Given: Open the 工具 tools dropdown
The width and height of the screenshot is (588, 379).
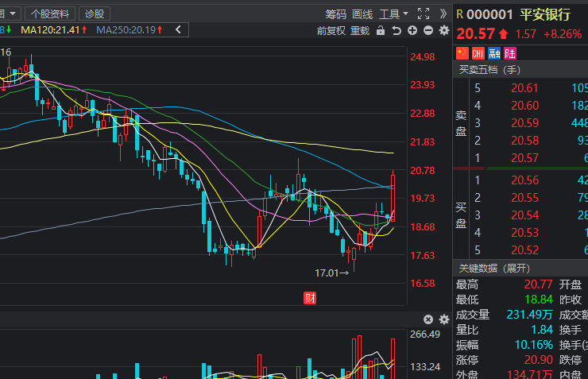Looking at the screenshot, I should pos(393,14).
